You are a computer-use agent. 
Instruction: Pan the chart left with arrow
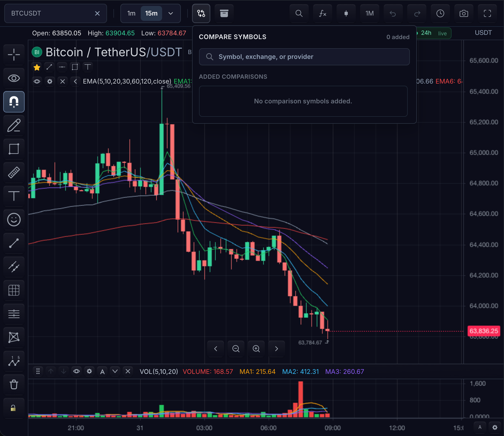click(216, 349)
